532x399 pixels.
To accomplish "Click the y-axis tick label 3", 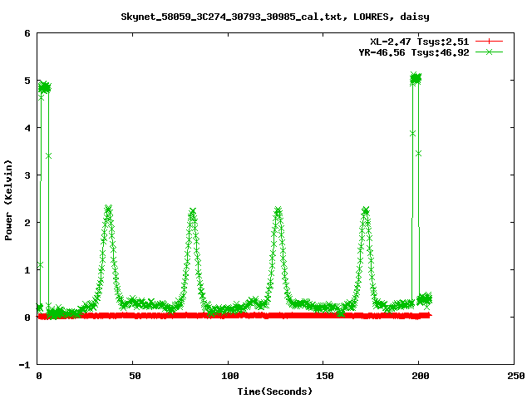I will [27, 175].
